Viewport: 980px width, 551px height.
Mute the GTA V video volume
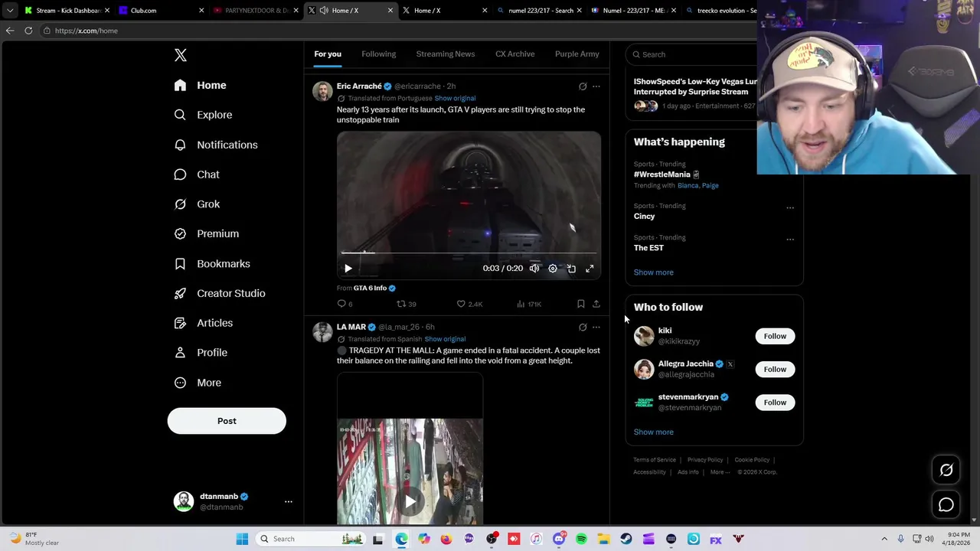coord(534,269)
